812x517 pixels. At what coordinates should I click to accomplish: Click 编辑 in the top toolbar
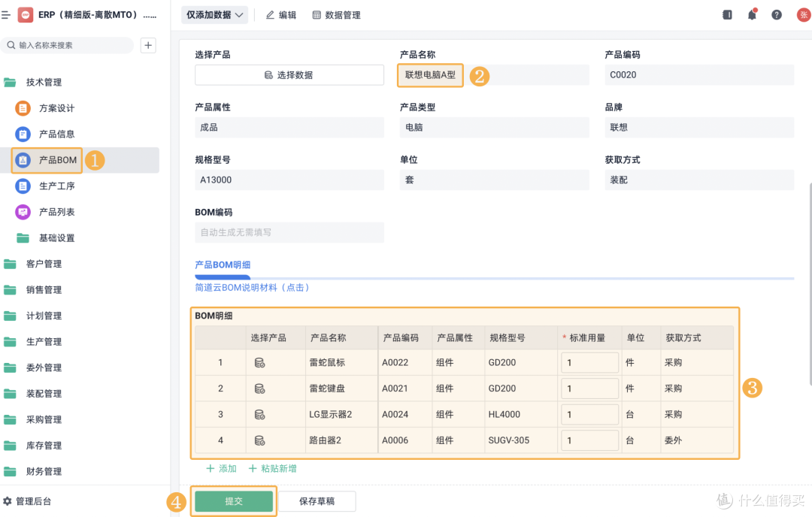pyautogui.click(x=281, y=15)
